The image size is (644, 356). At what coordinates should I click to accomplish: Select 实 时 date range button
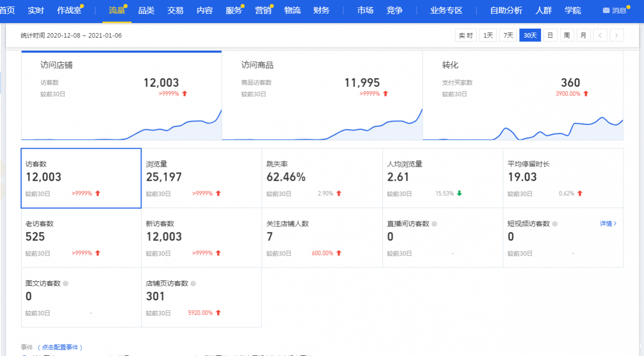466,35
